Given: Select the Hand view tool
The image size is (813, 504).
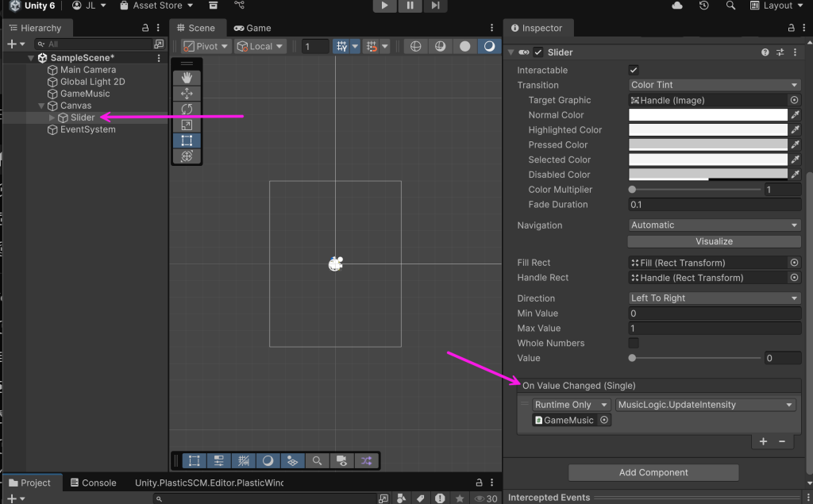Looking at the screenshot, I should point(187,78).
